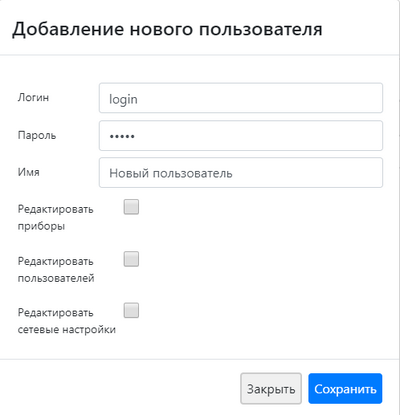This screenshot has width=400, height=415.
Task: Click the Логин label
Action: pyautogui.click(x=33, y=98)
